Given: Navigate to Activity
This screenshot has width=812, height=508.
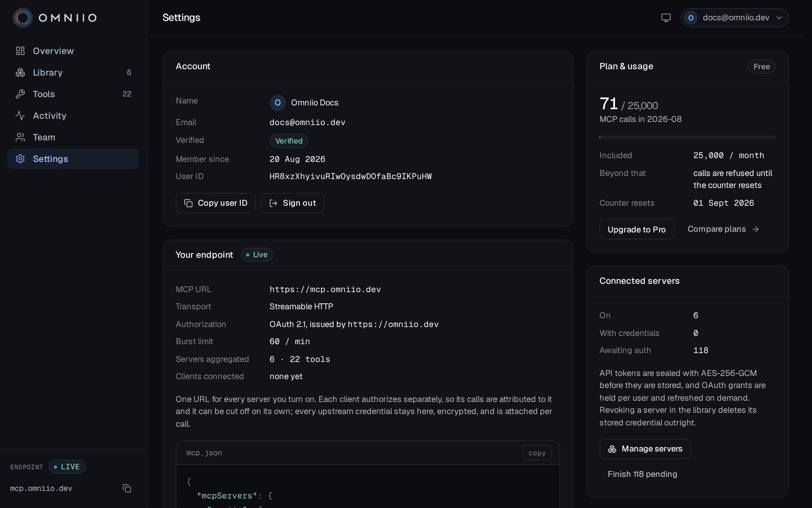Looking at the screenshot, I should coord(73,116).
